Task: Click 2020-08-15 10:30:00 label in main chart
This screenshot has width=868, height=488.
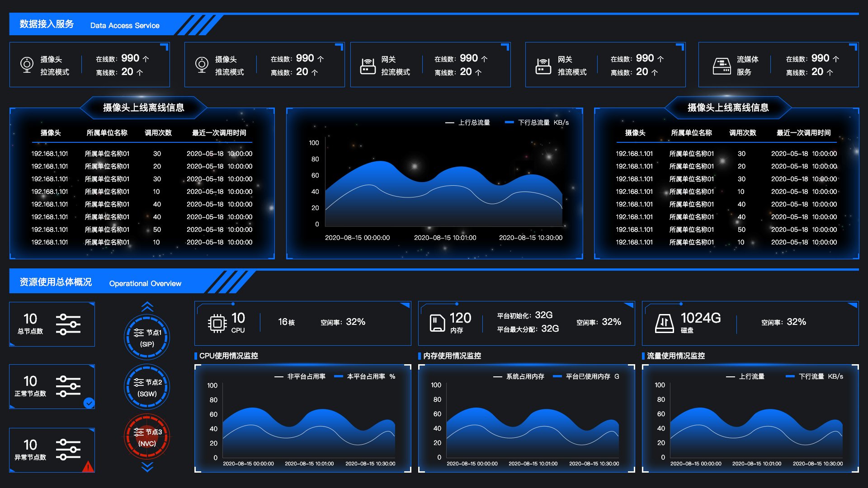Action: [531, 238]
